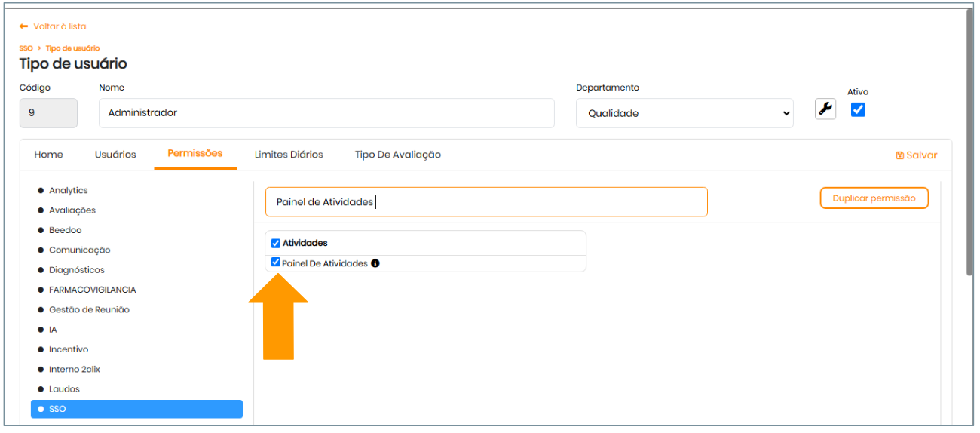
Task: Switch to the Usuários tab
Action: (x=115, y=155)
